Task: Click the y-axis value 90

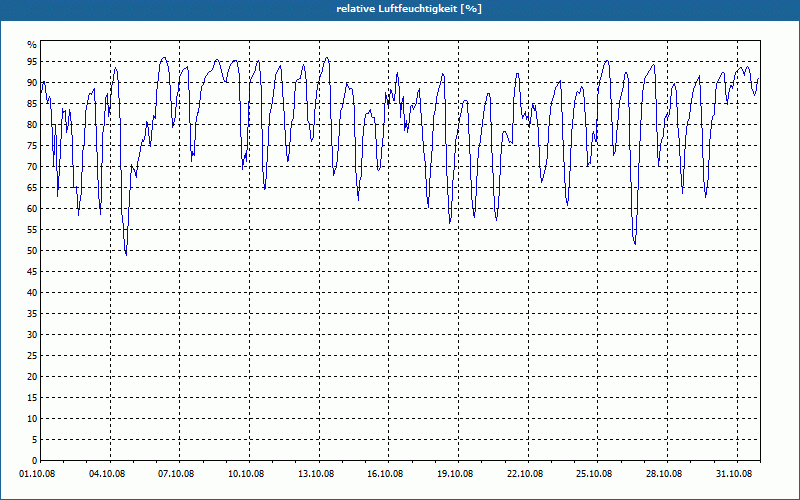Action: pyautogui.click(x=32, y=83)
